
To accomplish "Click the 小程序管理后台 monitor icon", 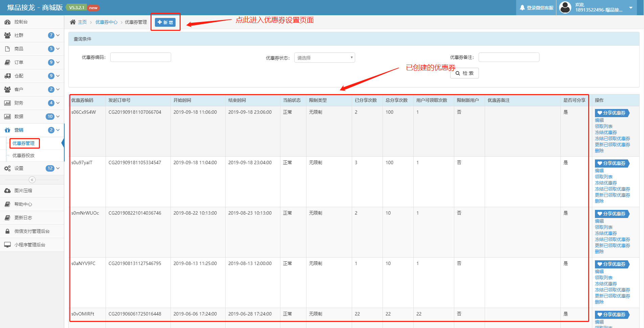I will (x=7, y=245).
